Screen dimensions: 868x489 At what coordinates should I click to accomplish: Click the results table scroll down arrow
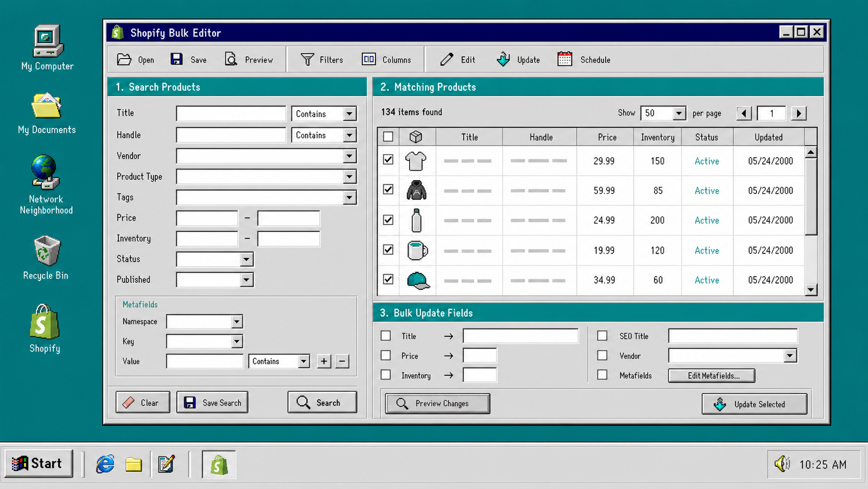point(811,290)
